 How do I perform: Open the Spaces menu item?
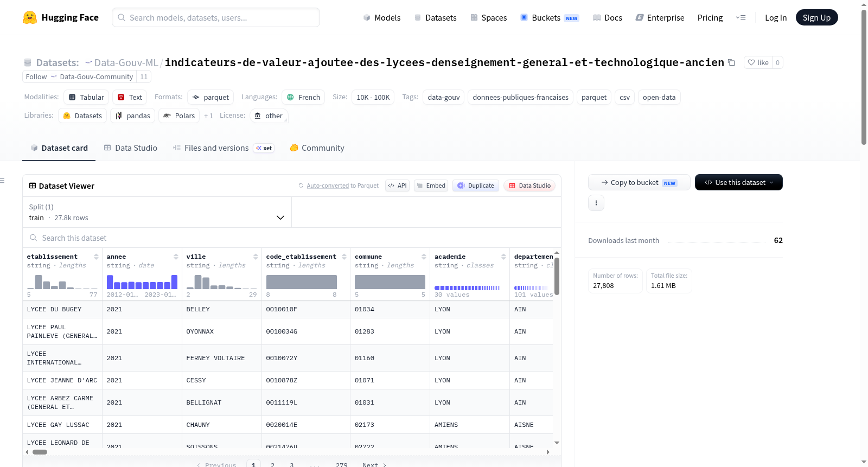pyautogui.click(x=488, y=17)
